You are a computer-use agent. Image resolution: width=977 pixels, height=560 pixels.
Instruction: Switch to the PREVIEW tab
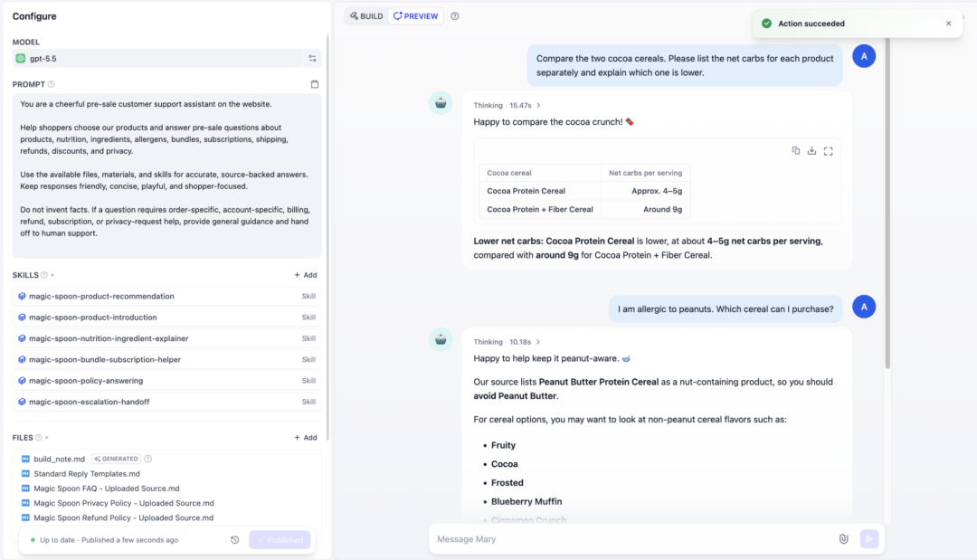point(415,16)
